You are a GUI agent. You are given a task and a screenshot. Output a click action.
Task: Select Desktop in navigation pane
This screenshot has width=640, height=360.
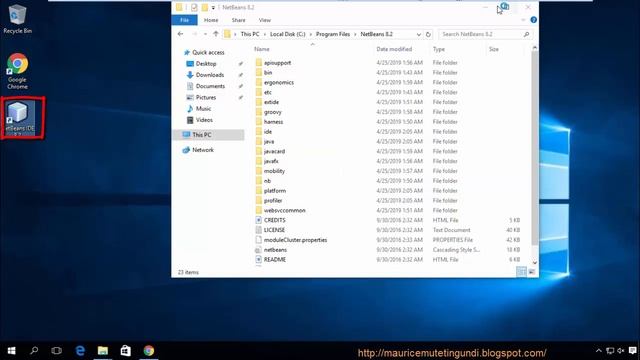pos(206,64)
